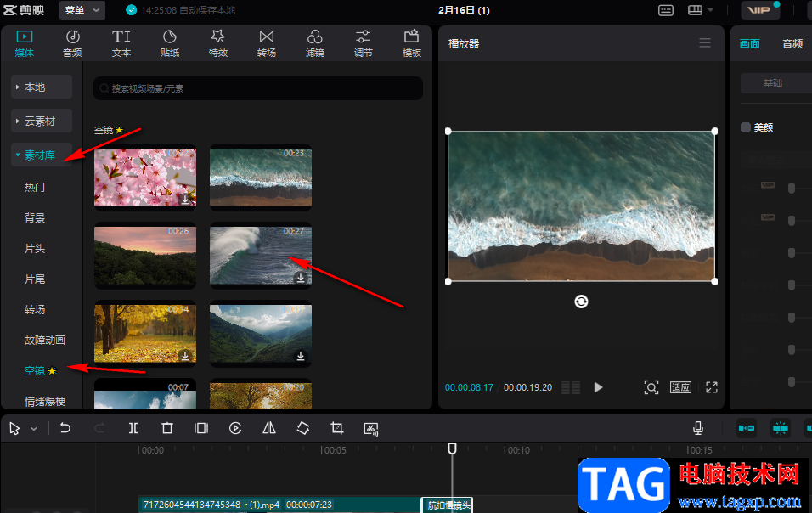Image resolution: width=812 pixels, height=513 pixels.
Task: Switch to the 画面 picture tab
Action: click(x=749, y=43)
